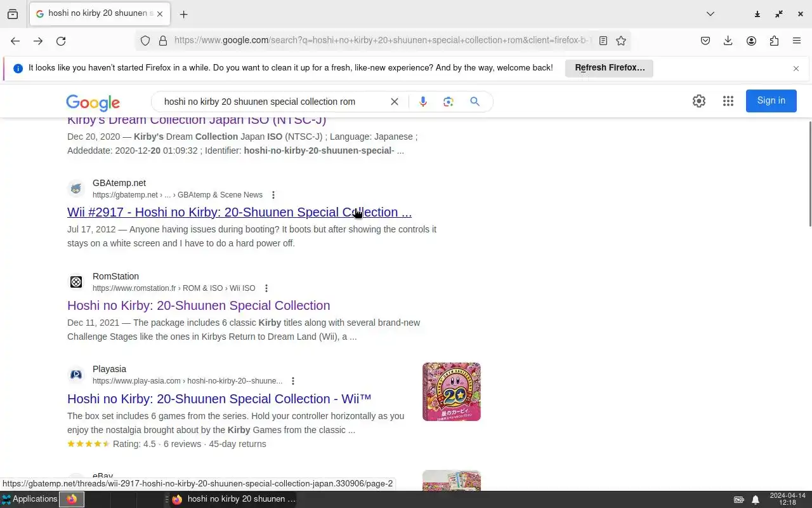Clear the Google search box text
Screen dimensions: 812x508
click(x=395, y=102)
